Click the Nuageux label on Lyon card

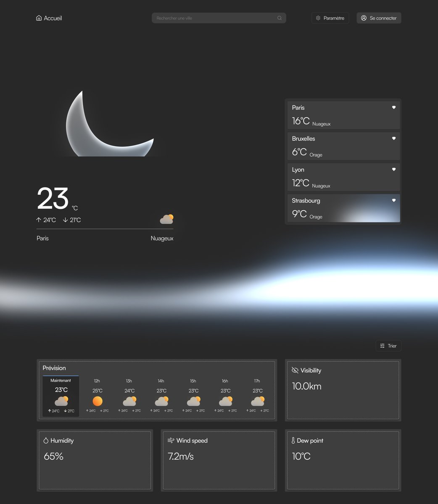point(321,186)
